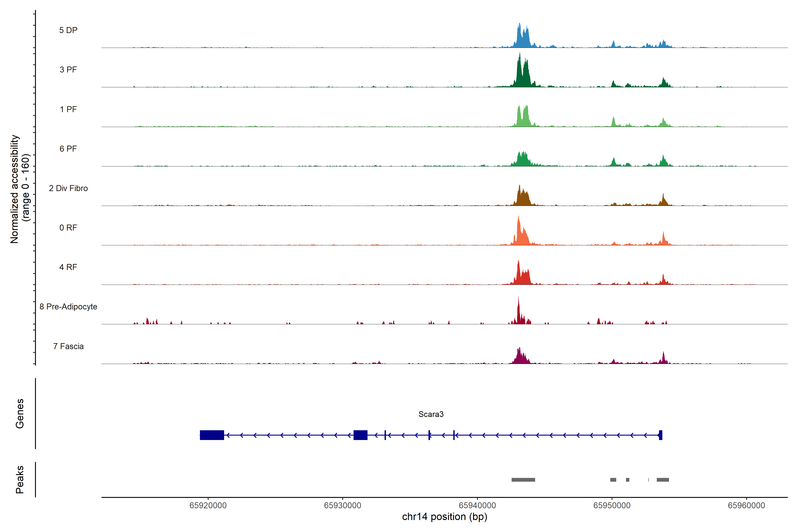Image resolution: width=798 pixels, height=532 pixels.
Task: Click the 1 PF track label
Action: tap(68, 109)
